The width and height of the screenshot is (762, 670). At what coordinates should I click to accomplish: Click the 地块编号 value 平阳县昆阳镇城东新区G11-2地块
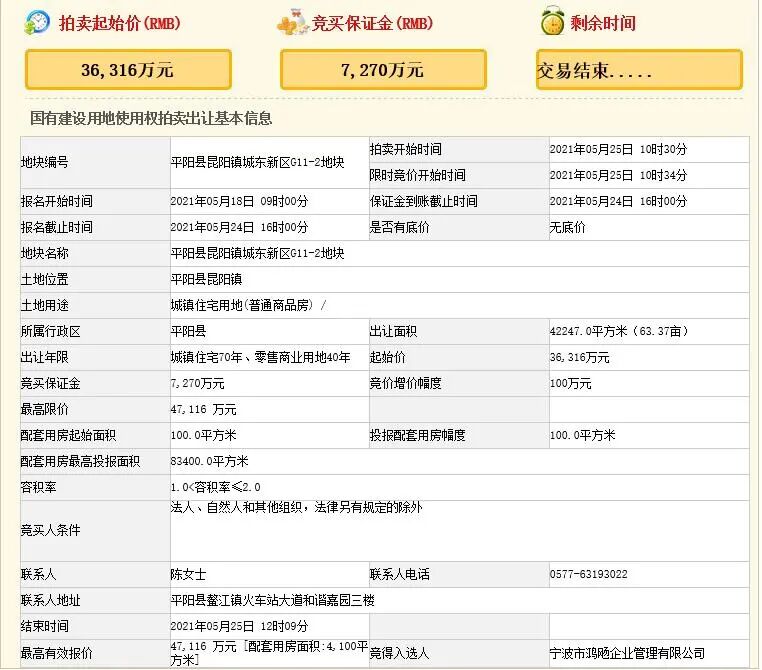coord(258,162)
